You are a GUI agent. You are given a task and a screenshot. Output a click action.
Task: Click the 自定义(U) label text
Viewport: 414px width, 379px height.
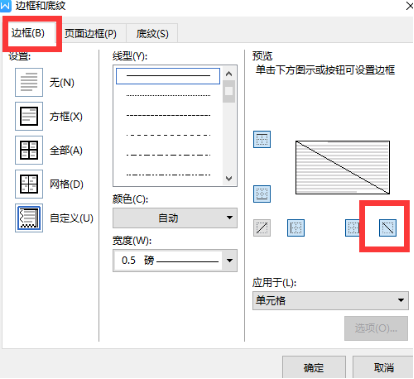(72, 218)
